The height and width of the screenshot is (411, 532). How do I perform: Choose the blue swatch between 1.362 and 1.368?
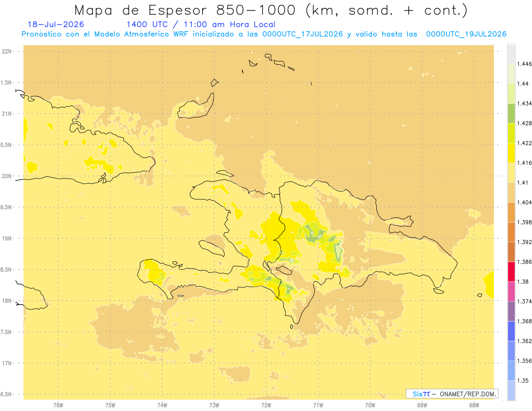click(511, 331)
